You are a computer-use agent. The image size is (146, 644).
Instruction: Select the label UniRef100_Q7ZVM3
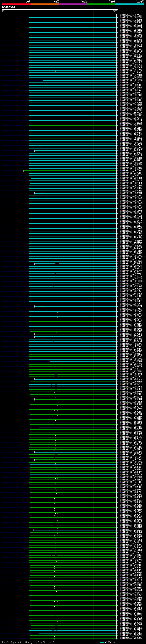pos(131,173)
